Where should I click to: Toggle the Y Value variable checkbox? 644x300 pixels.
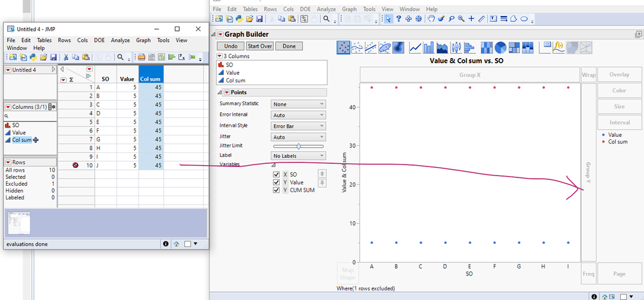[277, 182]
